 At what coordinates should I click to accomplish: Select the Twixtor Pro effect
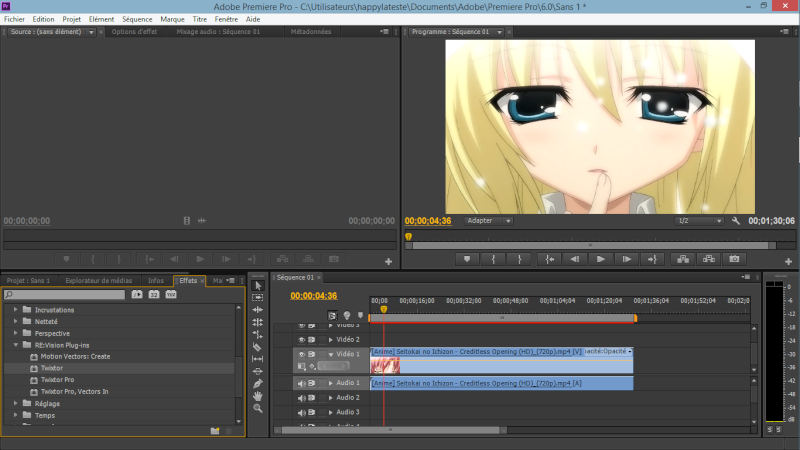[x=57, y=380]
